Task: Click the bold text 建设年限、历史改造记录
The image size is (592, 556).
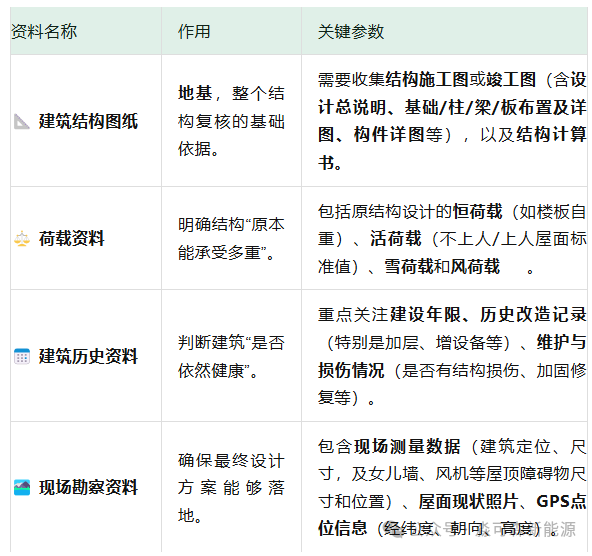Action: (488, 314)
